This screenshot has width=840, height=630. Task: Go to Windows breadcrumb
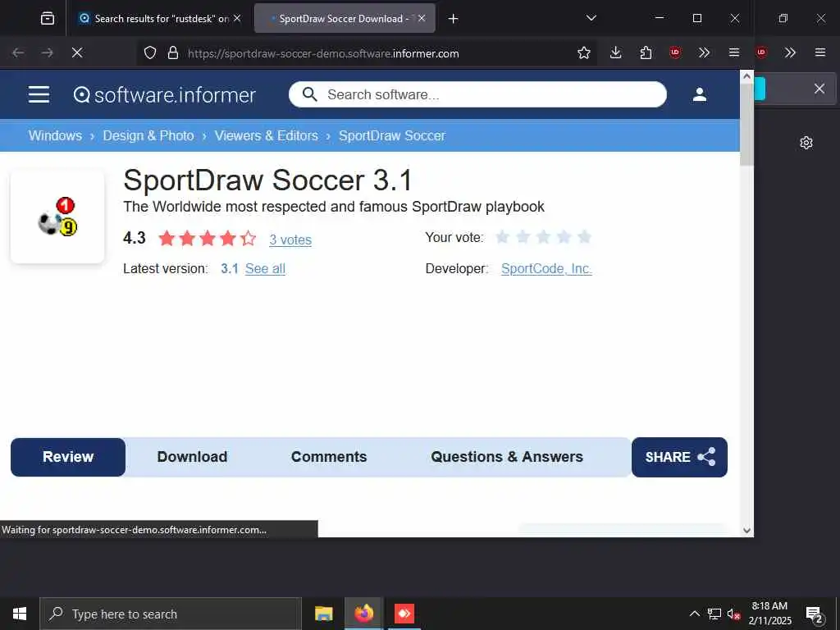(55, 135)
